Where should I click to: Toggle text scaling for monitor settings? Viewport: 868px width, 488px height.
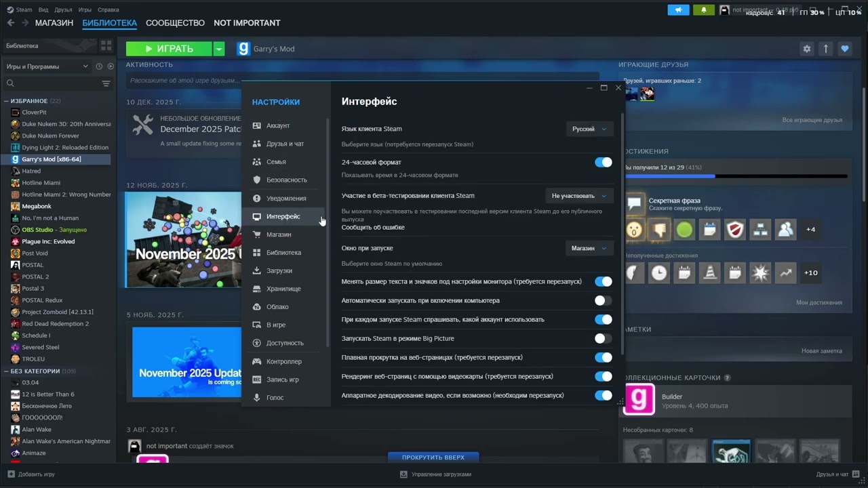click(x=603, y=281)
